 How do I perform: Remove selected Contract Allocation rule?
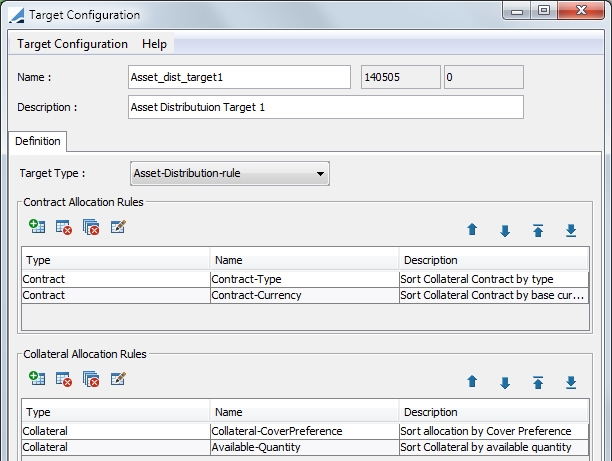(x=64, y=227)
